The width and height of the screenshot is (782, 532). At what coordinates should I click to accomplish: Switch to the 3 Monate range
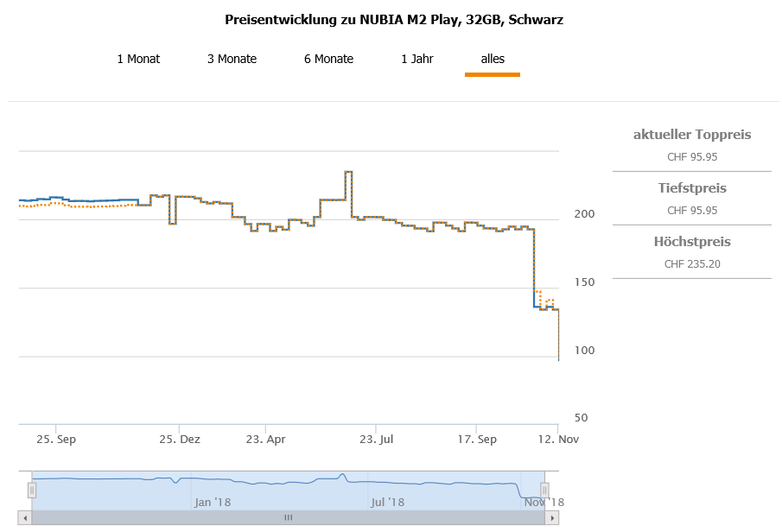pos(232,59)
